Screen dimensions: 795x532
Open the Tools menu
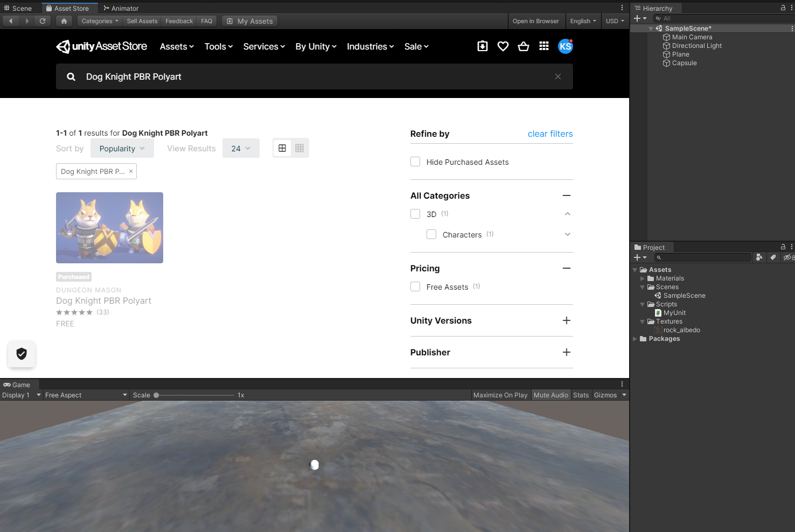[219, 46]
